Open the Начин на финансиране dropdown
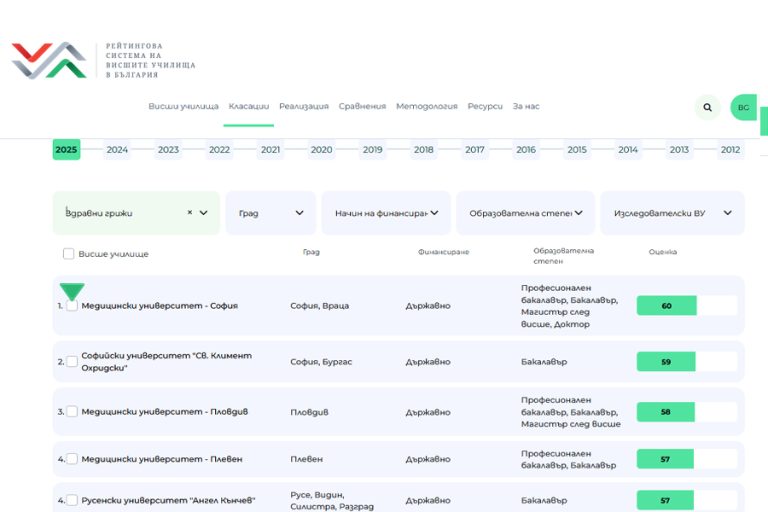This screenshot has width=768, height=512. click(385, 213)
